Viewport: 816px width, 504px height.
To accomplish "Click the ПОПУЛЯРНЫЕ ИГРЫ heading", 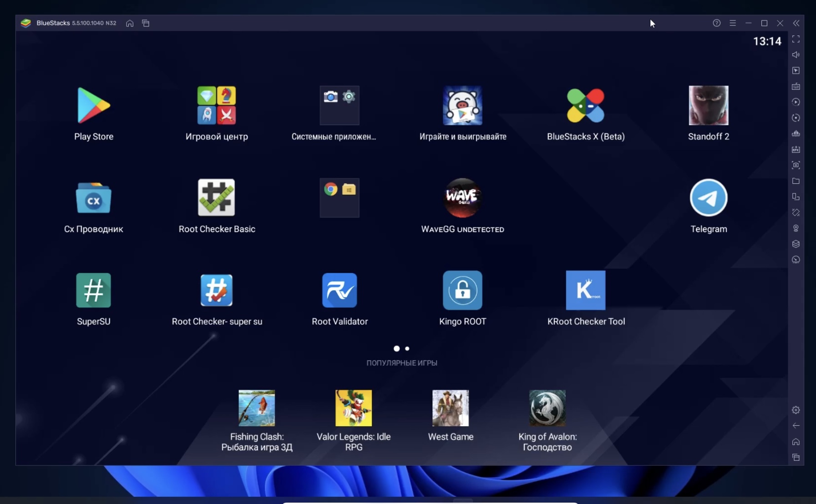I will (402, 363).
